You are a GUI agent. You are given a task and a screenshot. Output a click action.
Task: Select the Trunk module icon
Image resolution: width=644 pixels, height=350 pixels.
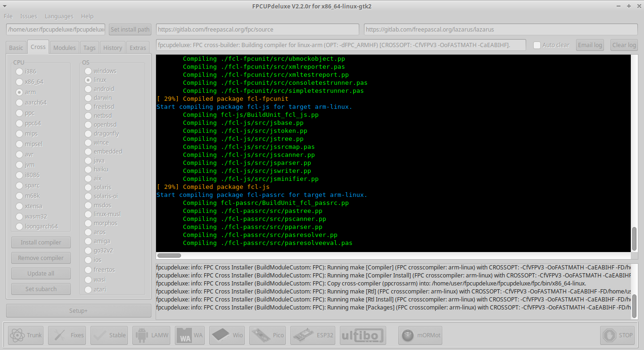25,335
